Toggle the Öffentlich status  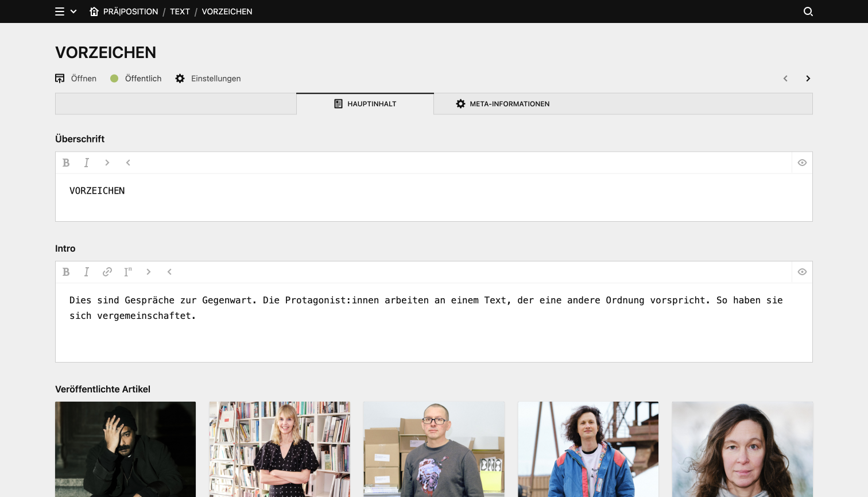tap(136, 79)
